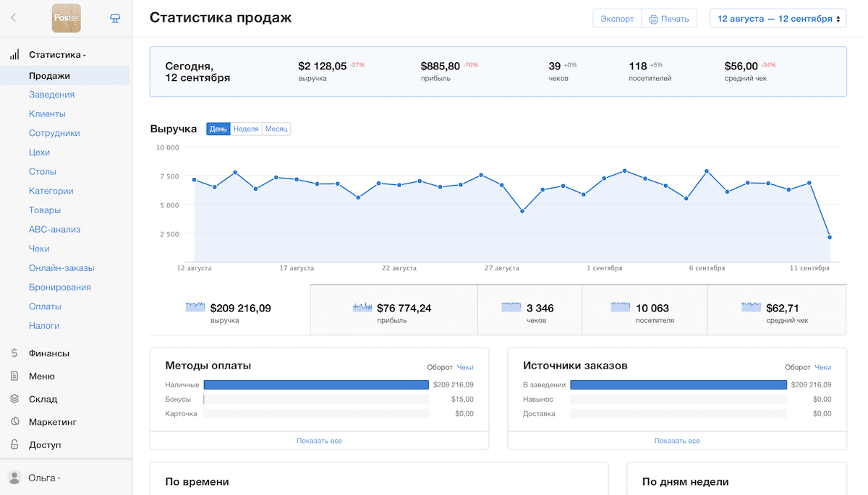
Task: Click the Menu document icon
Action: pyautogui.click(x=14, y=376)
